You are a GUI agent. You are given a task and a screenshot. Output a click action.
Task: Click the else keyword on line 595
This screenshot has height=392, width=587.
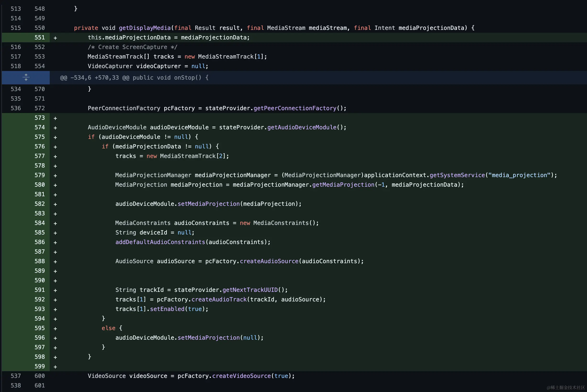coord(108,328)
